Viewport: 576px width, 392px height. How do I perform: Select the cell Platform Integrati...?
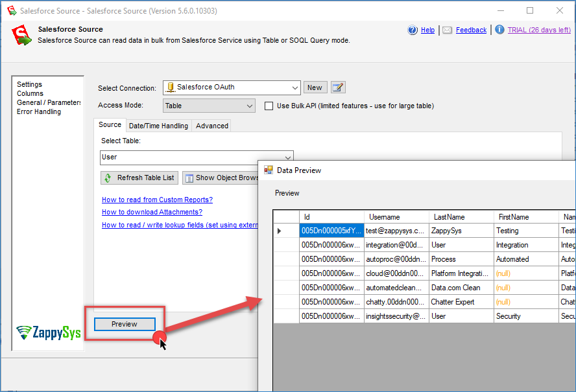[461, 274]
